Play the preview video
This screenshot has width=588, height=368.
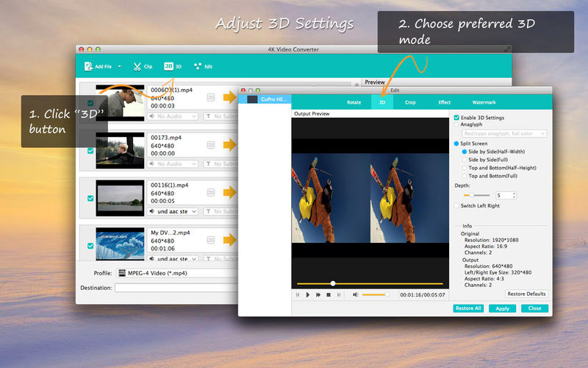(x=308, y=295)
